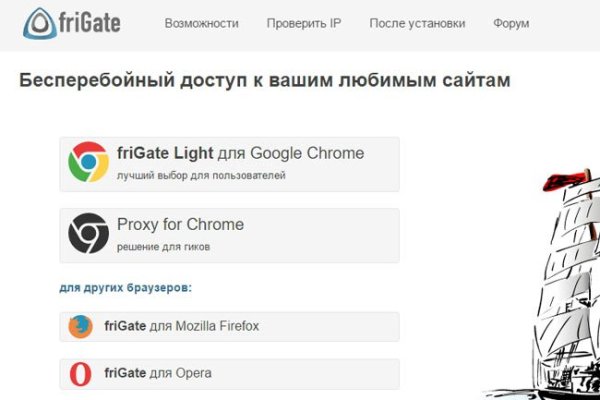Click the dark Chrome icon
The width and height of the screenshot is (600, 400).
point(88,234)
